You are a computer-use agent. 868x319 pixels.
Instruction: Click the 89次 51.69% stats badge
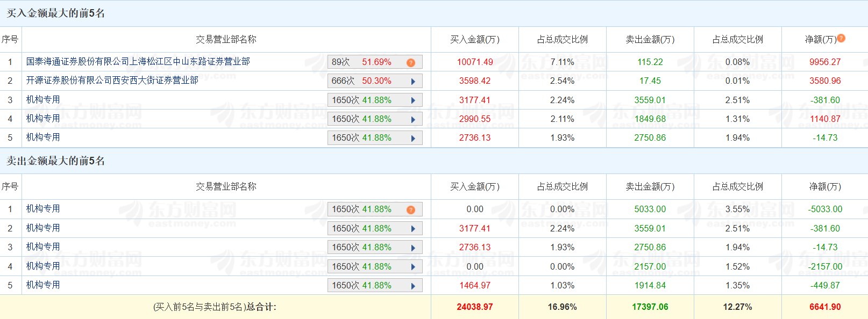point(366,62)
